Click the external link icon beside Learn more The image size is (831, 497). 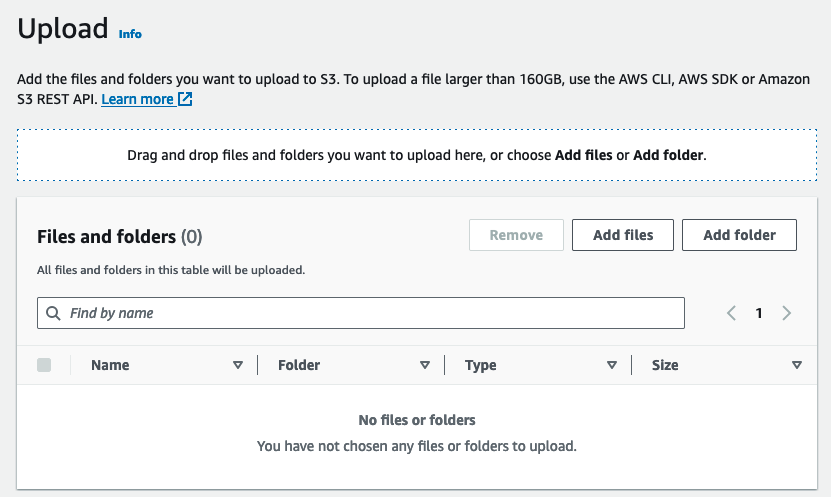click(x=185, y=99)
